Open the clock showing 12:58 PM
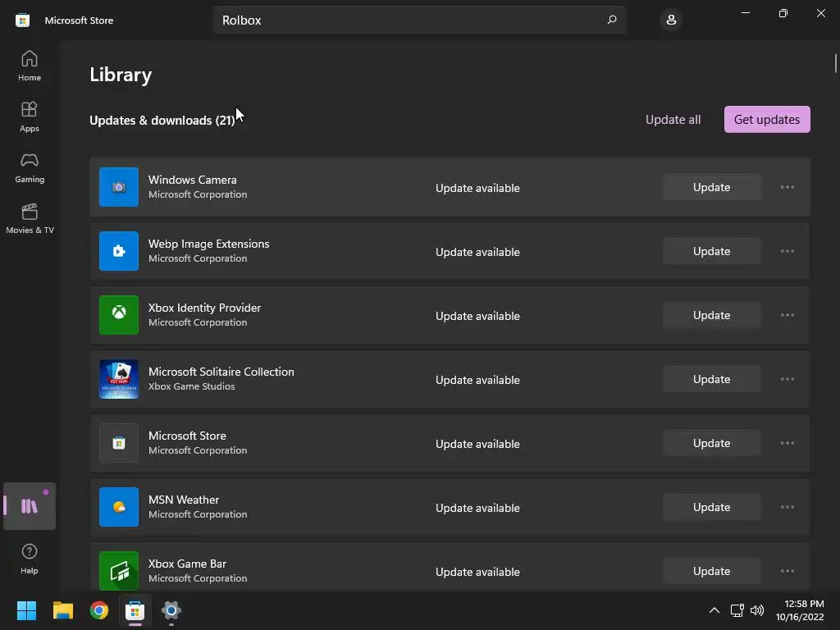Screen dimensions: 840x630 (x=800, y=610)
